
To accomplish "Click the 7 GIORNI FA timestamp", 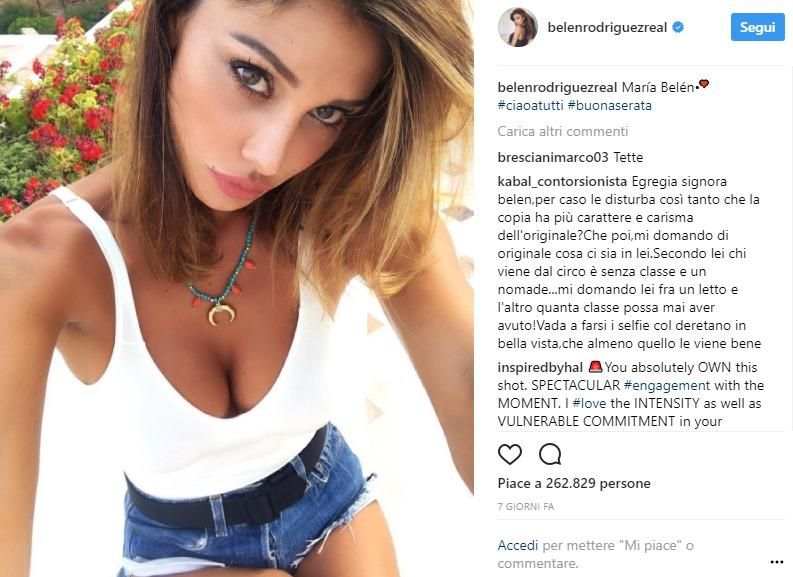I will (526, 506).
